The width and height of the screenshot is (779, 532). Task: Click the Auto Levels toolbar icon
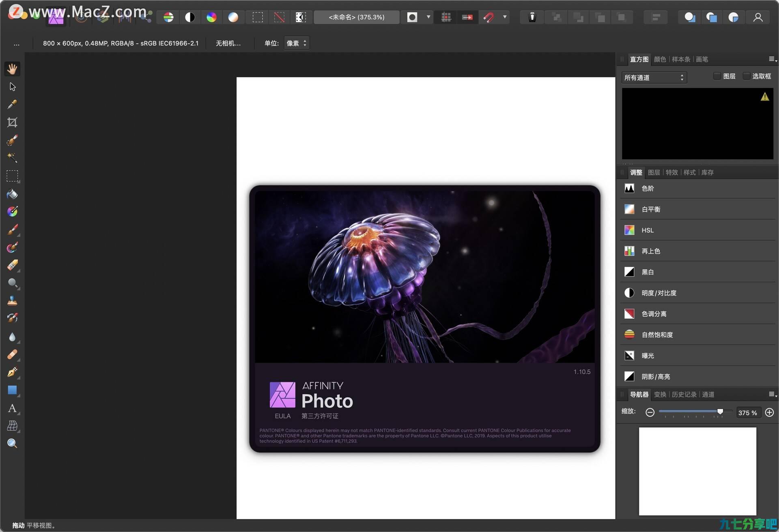pyautogui.click(x=168, y=17)
